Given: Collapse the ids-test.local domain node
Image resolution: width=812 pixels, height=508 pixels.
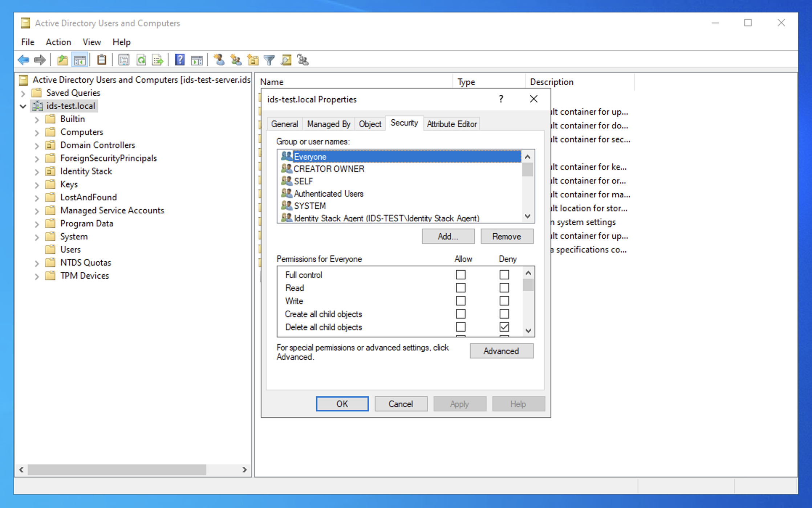Looking at the screenshot, I should [23, 106].
